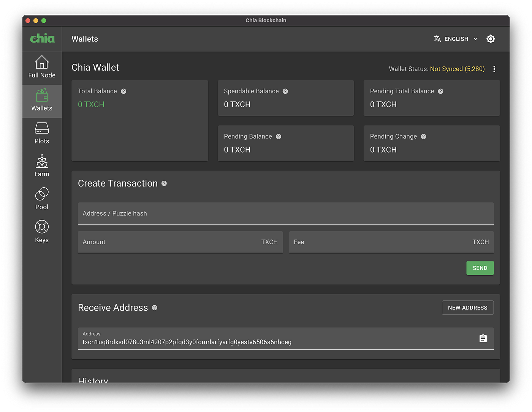This screenshot has height=412, width=532.
Task: Click the txch1uq8rdxsd... receive address text
Action: [187, 342]
